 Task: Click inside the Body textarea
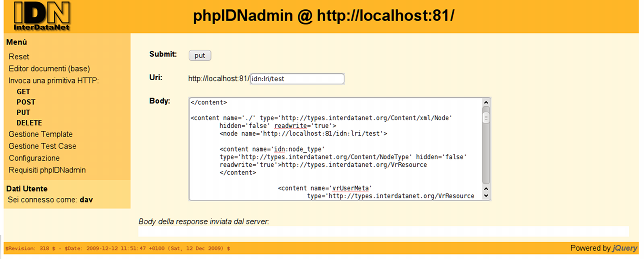click(336, 149)
